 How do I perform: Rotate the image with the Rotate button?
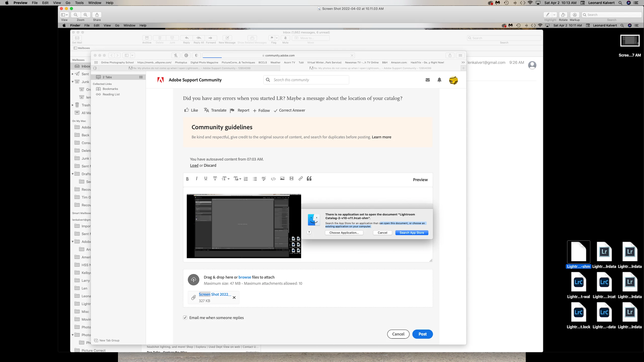click(x=563, y=15)
